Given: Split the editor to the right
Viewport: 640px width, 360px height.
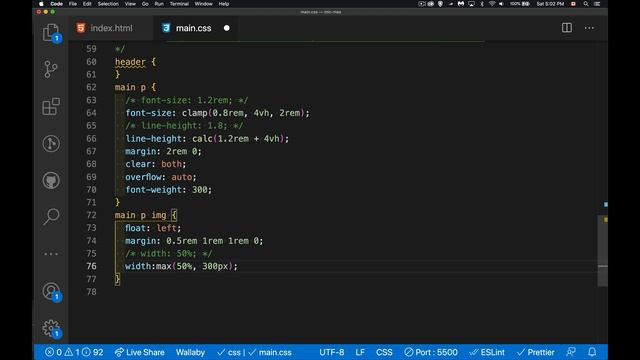Looking at the screenshot, I should click(x=567, y=28).
